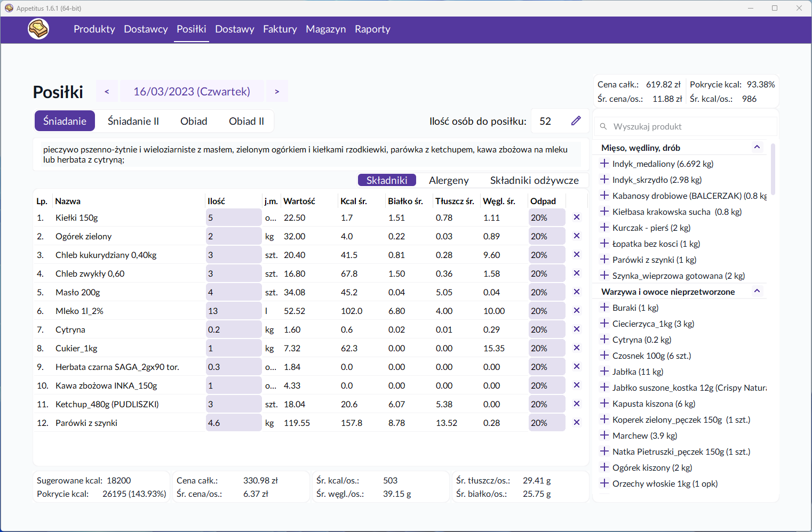Viewport: 812px width, 532px height.
Task: Delete the Masło 200g ingredient row
Action: (x=576, y=292)
